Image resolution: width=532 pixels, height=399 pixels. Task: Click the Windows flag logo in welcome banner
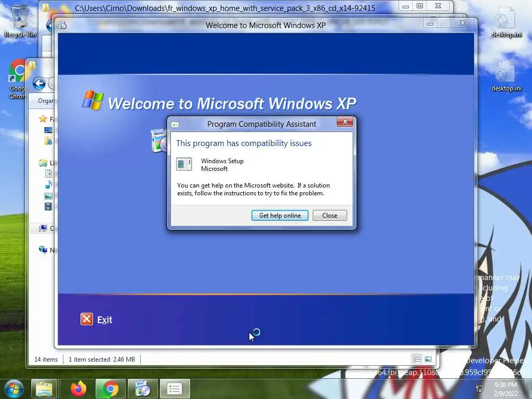pos(92,100)
